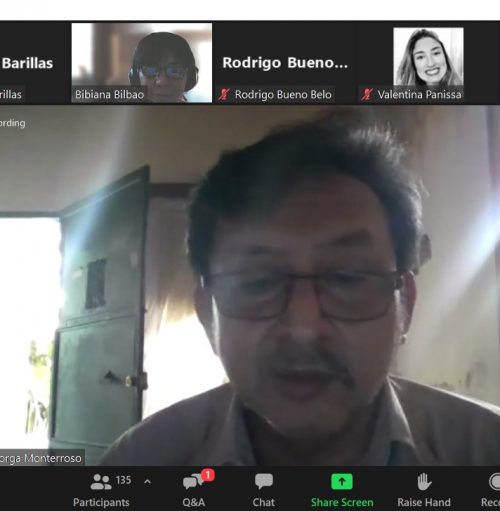500x511 pixels.
Task: Click the Raise Hand label
Action: (424, 502)
